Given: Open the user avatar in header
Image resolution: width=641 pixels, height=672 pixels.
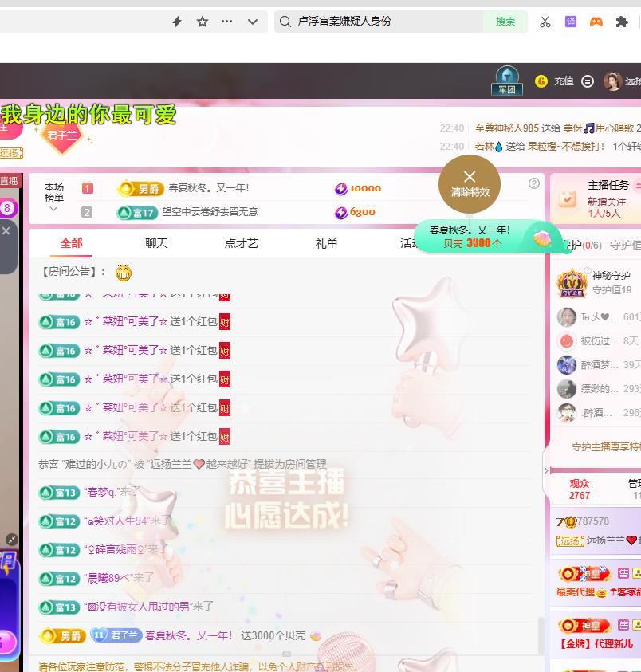Looking at the screenshot, I should click(x=612, y=81).
